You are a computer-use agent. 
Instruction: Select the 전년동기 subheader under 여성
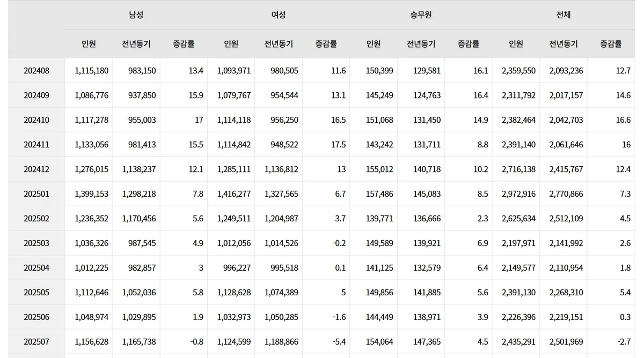279,44
